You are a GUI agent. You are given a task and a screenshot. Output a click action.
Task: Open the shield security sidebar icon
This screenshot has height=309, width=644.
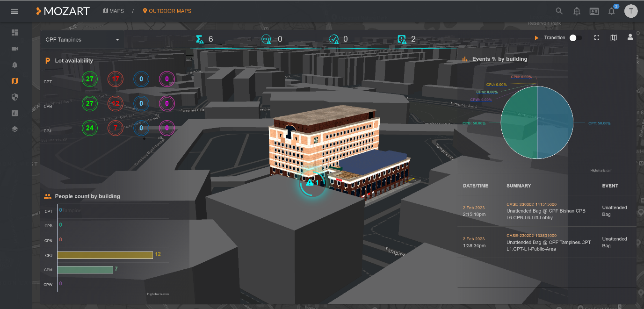tap(14, 97)
